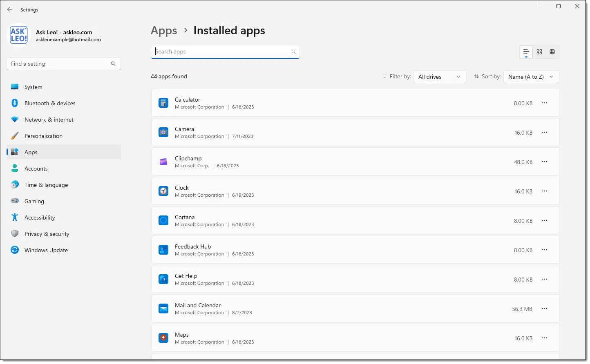
Task: Open the Ask Leo account avatar
Action: click(x=19, y=36)
